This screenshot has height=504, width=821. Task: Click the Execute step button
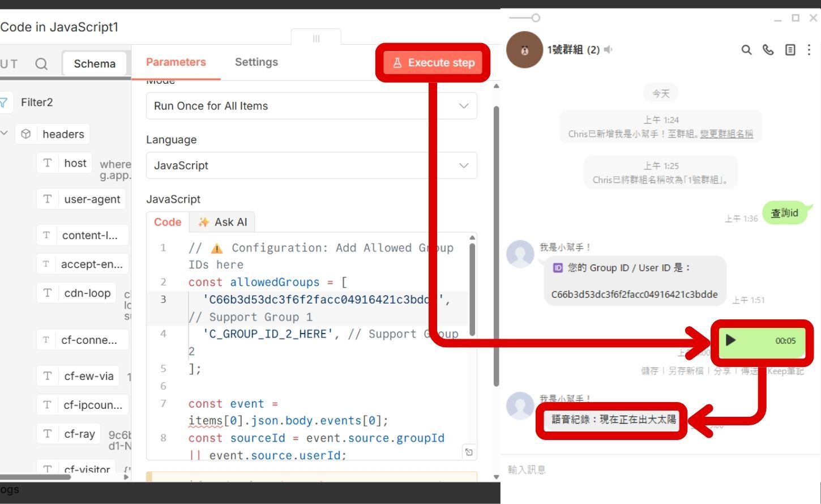coord(433,63)
